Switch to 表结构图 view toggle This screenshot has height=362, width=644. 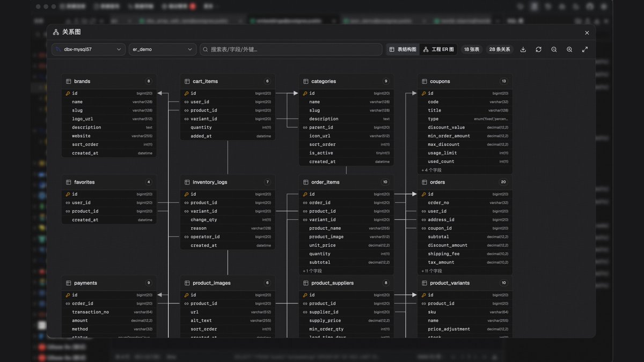click(403, 49)
